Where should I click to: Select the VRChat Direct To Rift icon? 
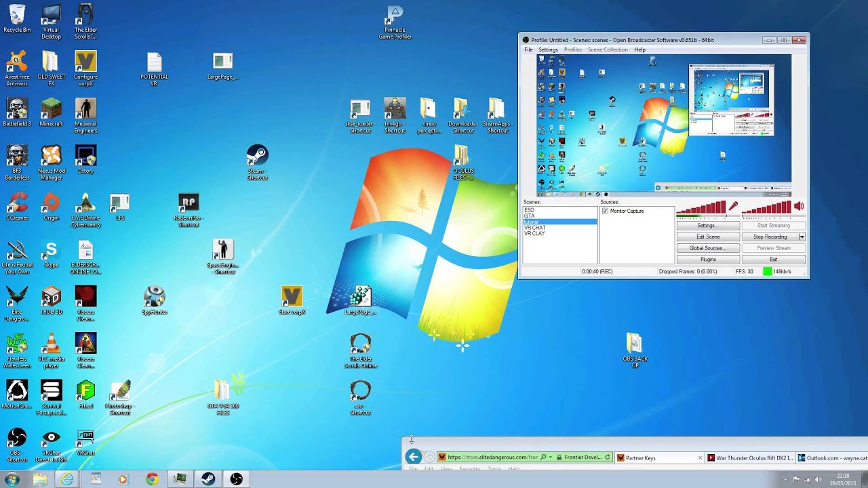51,446
